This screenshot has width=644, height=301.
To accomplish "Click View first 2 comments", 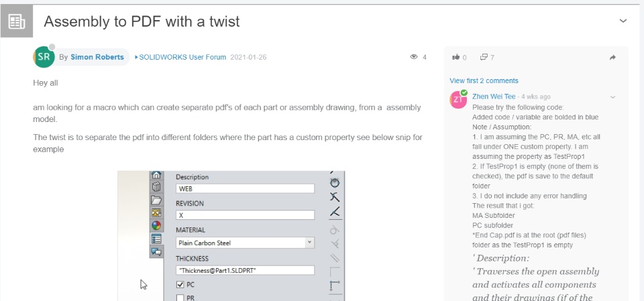I will [484, 81].
